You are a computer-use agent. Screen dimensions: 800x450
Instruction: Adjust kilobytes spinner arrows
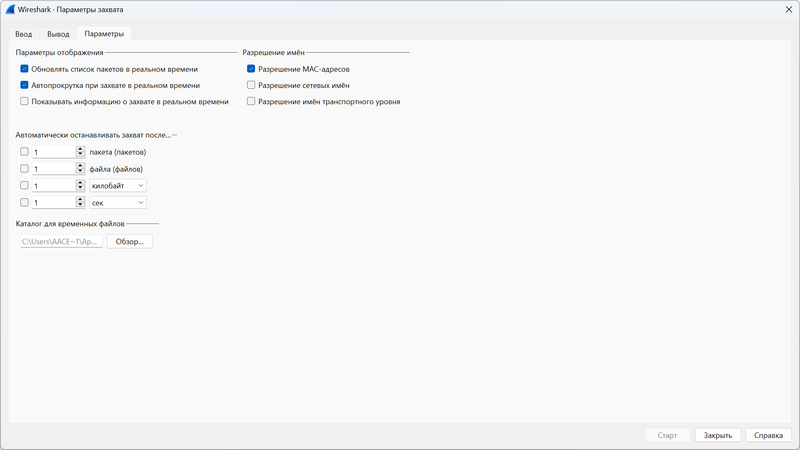(x=80, y=186)
